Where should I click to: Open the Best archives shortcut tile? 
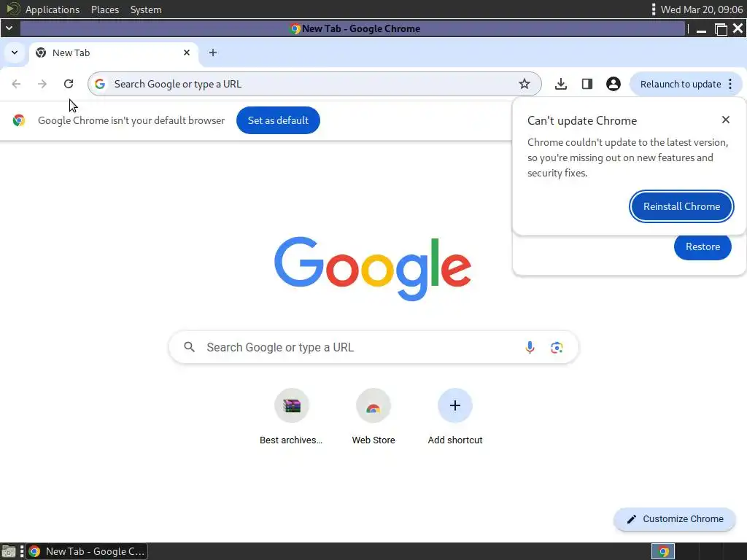(291, 416)
